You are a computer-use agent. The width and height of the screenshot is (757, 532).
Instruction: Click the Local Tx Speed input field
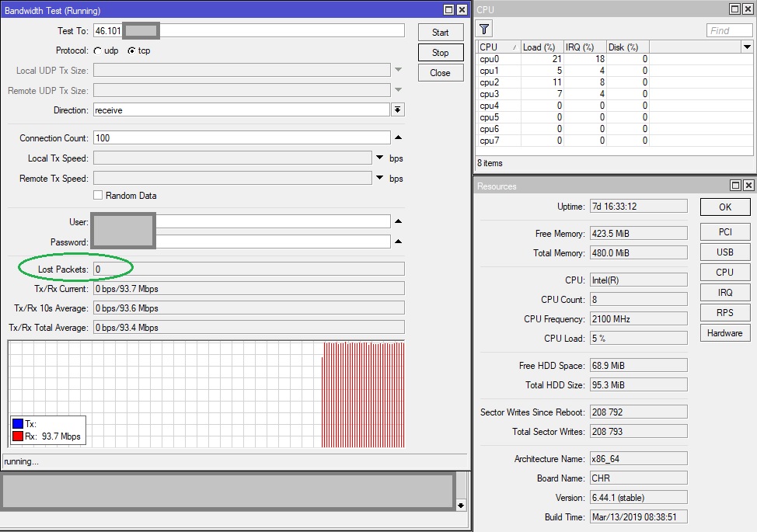[232, 158]
